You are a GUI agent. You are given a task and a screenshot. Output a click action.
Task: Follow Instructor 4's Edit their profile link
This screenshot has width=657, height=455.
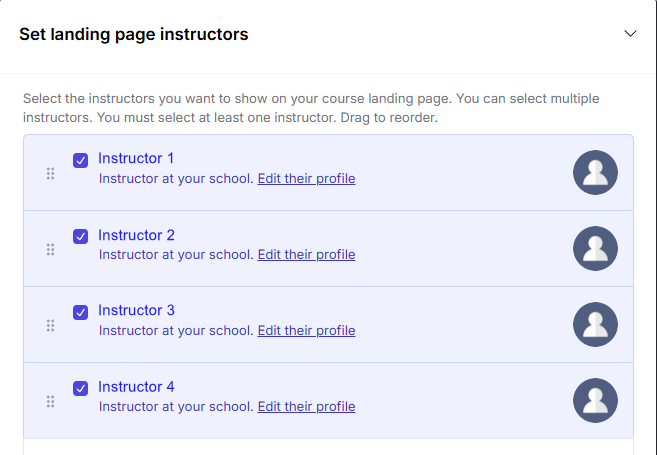click(x=306, y=407)
